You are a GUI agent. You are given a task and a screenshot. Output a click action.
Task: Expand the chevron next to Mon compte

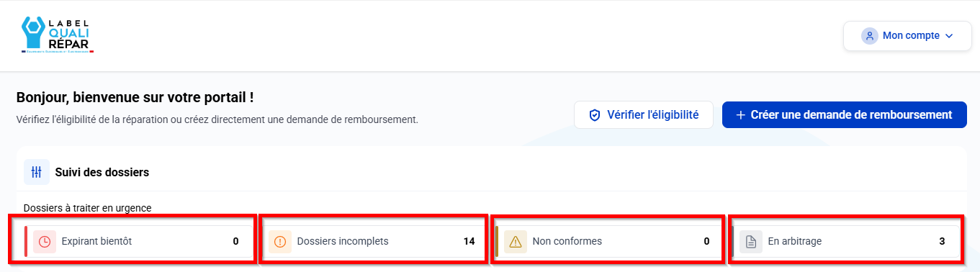[x=948, y=35]
